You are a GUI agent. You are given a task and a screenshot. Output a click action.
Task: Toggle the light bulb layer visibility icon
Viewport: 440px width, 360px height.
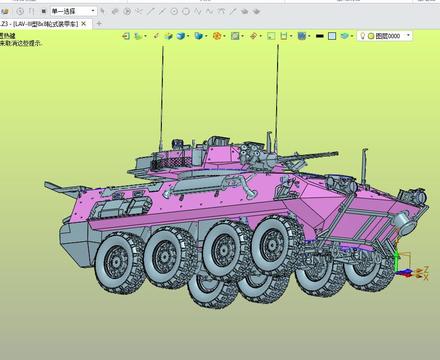tap(363, 36)
